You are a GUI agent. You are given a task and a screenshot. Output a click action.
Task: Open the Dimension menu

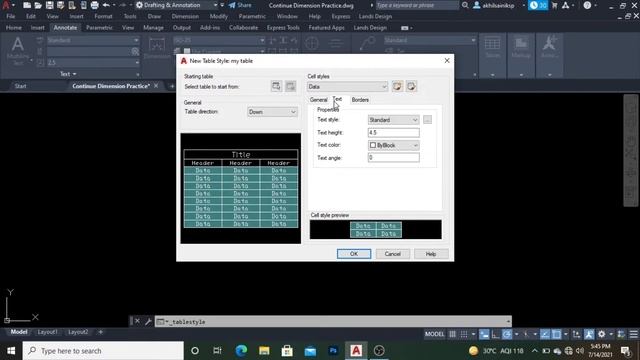(185, 17)
